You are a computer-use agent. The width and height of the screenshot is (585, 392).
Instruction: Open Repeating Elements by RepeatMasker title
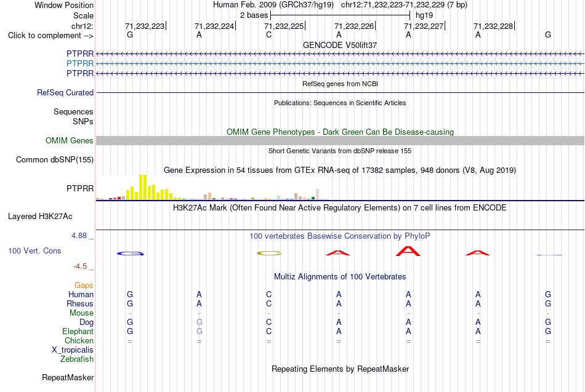340,369
